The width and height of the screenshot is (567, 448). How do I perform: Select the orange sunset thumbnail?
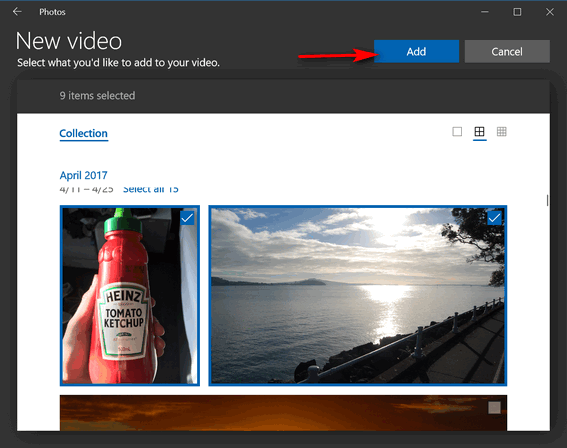pos(283,413)
